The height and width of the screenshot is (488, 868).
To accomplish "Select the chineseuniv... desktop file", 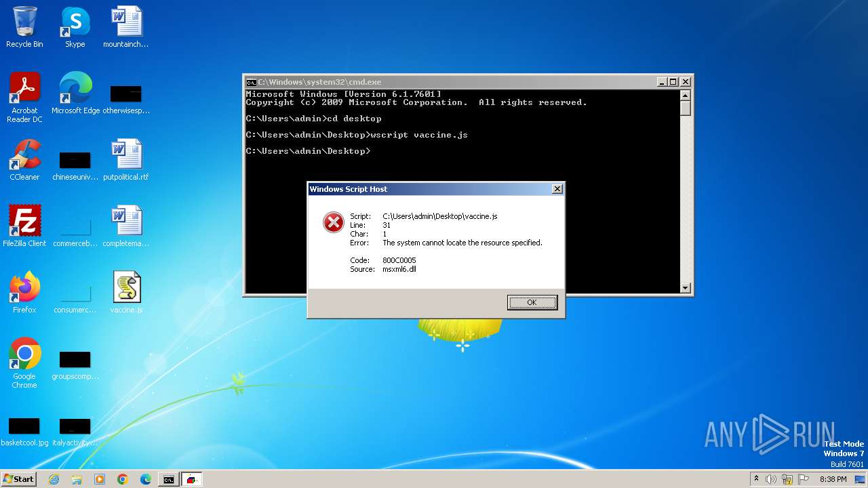I will pos(75,164).
